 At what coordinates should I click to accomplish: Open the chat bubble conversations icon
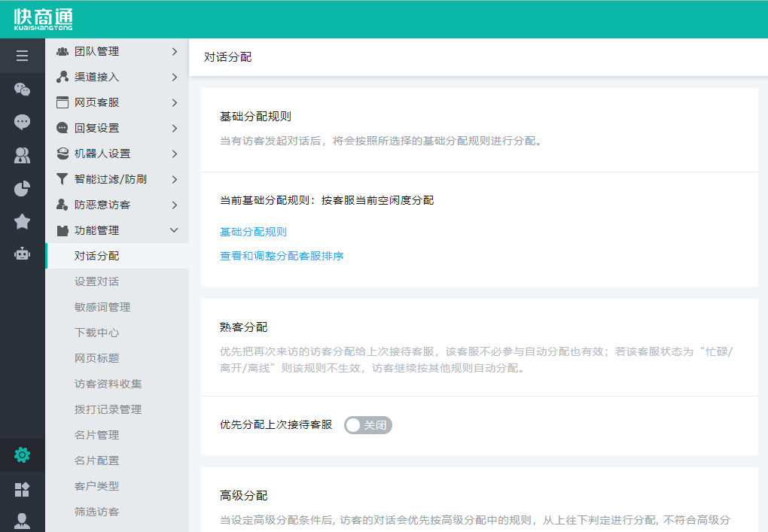pyautogui.click(x=22, y=122)
